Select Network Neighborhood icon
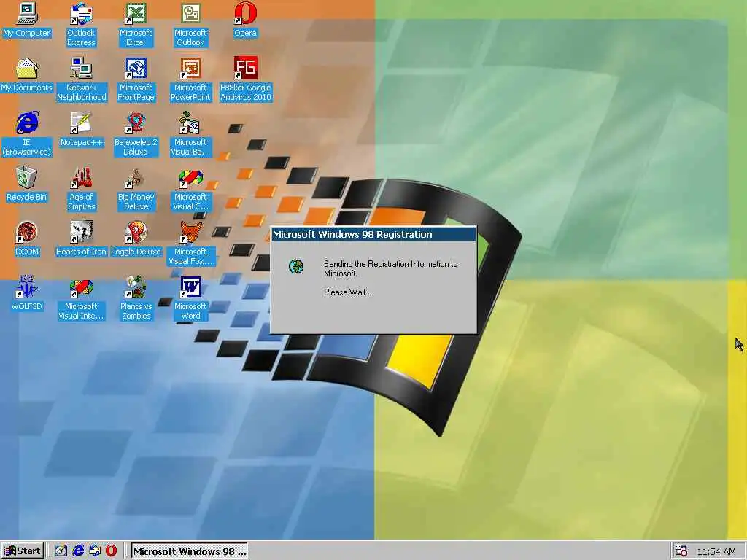Image resolution: width=747 pixels, height=560 pixels. pos(82,79)
